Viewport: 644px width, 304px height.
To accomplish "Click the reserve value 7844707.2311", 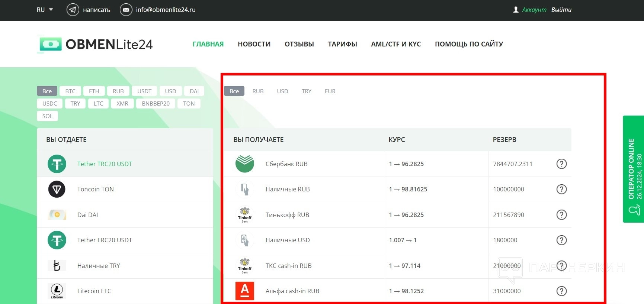I will (513, 164).
